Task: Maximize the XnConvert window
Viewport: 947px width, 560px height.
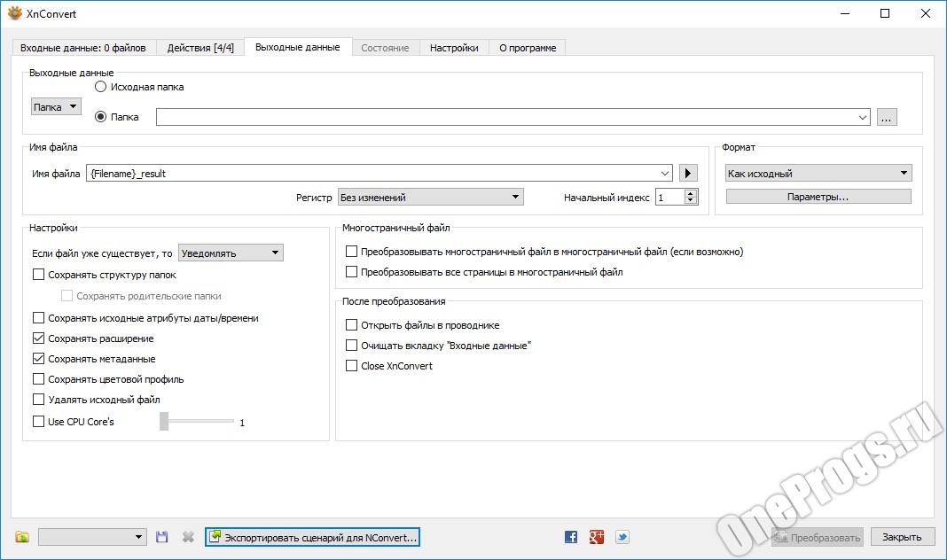Action: [885, 13]
